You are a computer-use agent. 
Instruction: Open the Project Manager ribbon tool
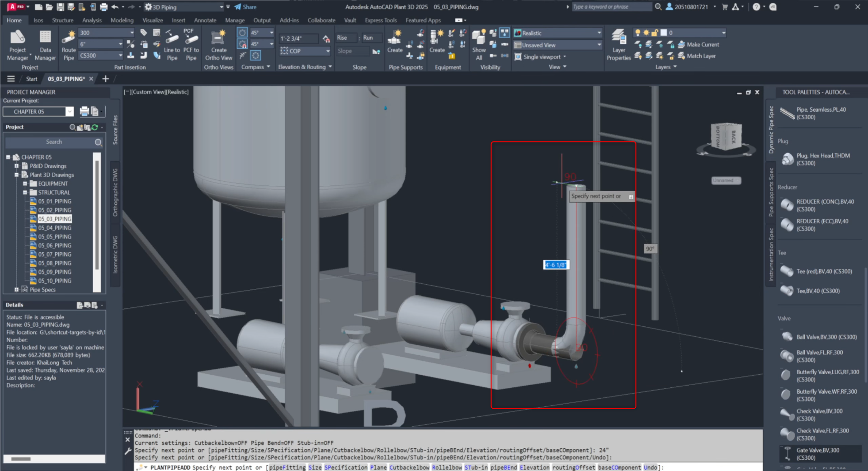(x=18, y=45)
